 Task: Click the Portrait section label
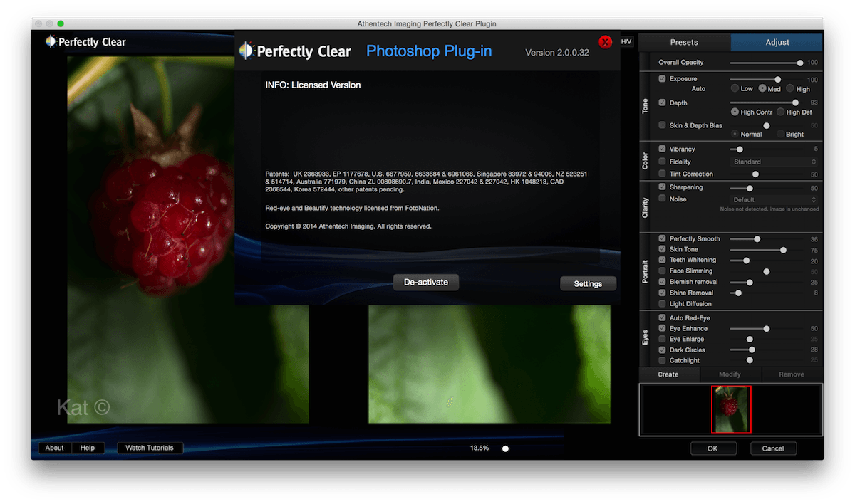pyautogui.click(x=646, y=271)
